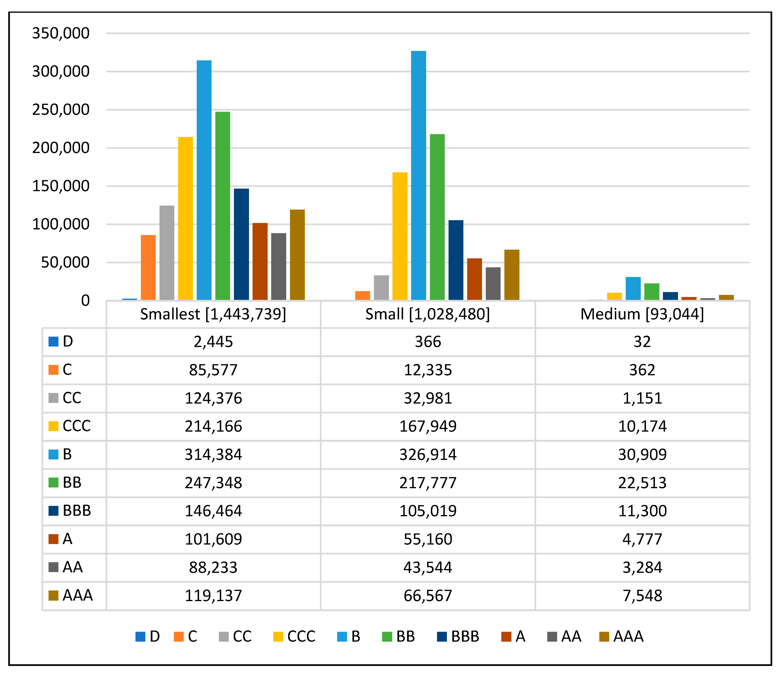Image resolution: width=784 pixels, height=673 pixels.
Task: Click the AA gray swatch in table row
Action: (x=53, y=567)
